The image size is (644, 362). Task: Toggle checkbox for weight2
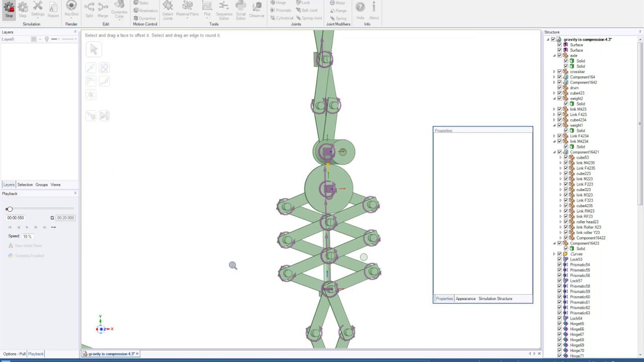(559, 99)
